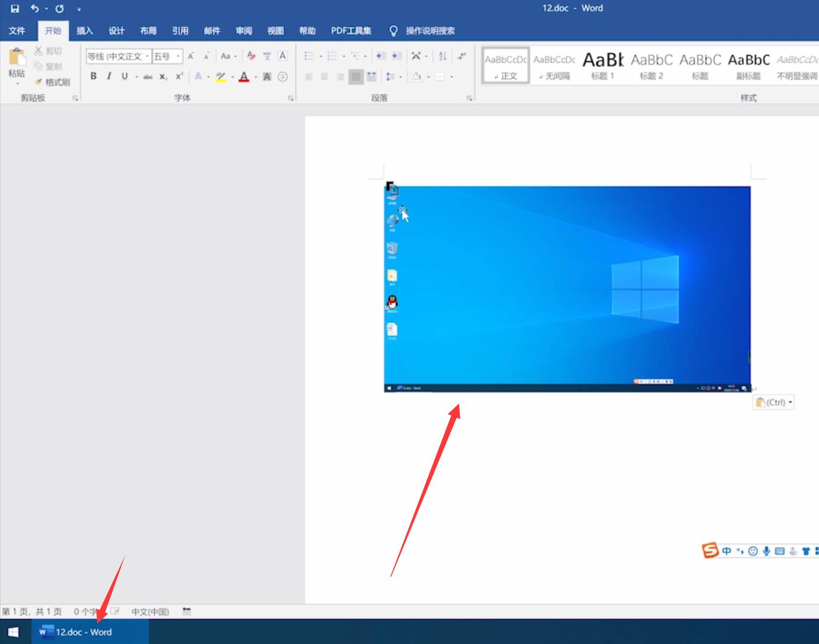
Task: Toggle superscript formatting
Action: [x=179, y=76]
